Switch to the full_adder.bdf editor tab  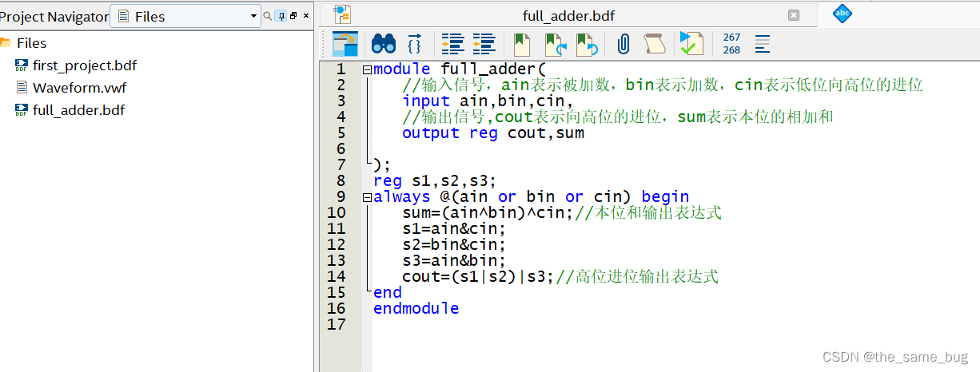[x=568, y=15]
